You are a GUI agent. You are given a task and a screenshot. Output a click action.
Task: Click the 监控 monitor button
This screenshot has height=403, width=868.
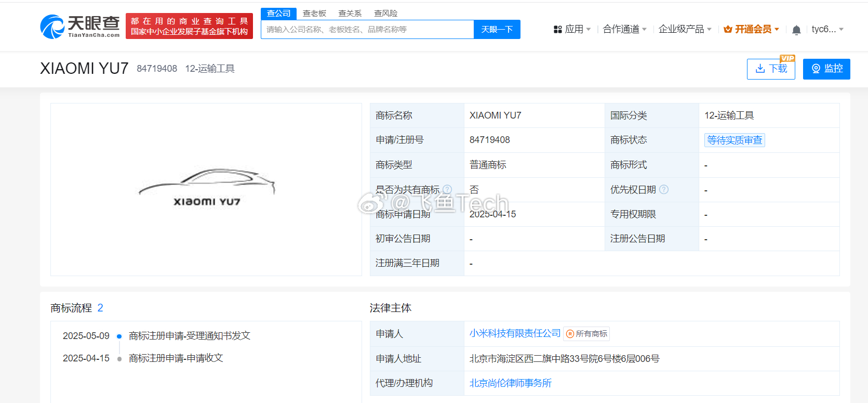click(826, 69)
